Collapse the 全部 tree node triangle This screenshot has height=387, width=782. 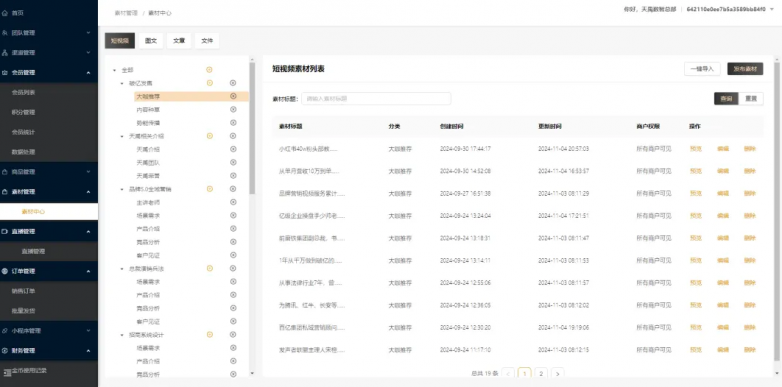(x=115, y=70)
